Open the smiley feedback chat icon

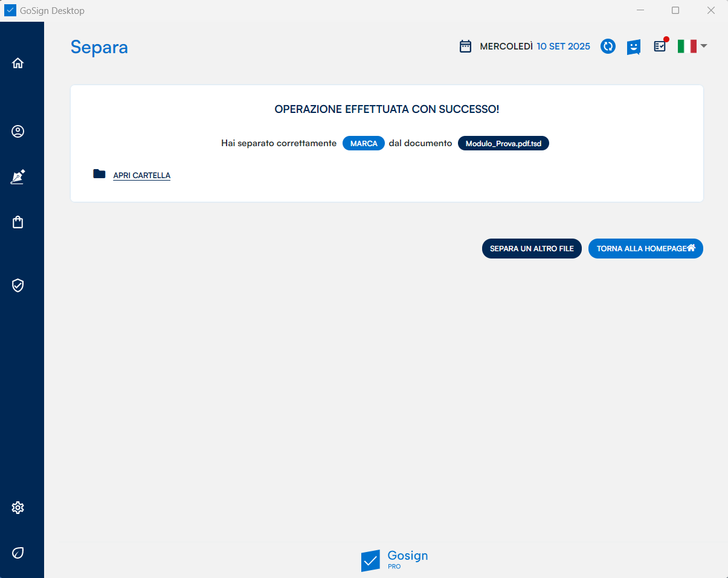click(633, 47)
